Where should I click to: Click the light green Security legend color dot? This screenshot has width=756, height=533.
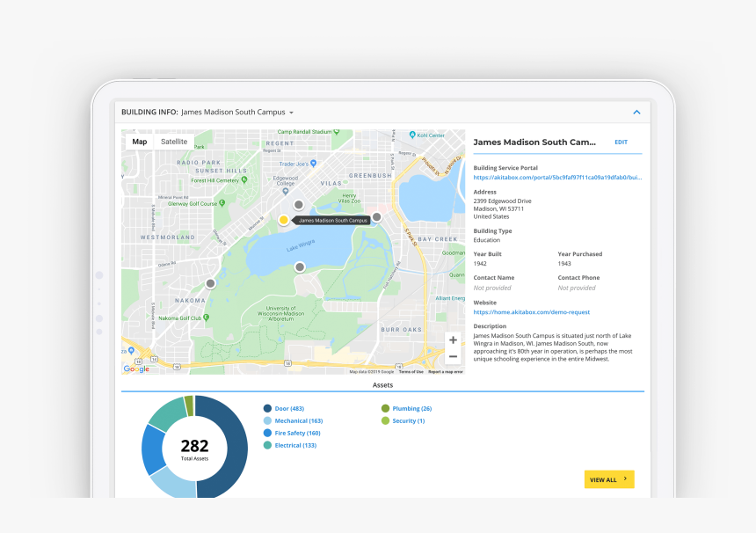point(385,420)
